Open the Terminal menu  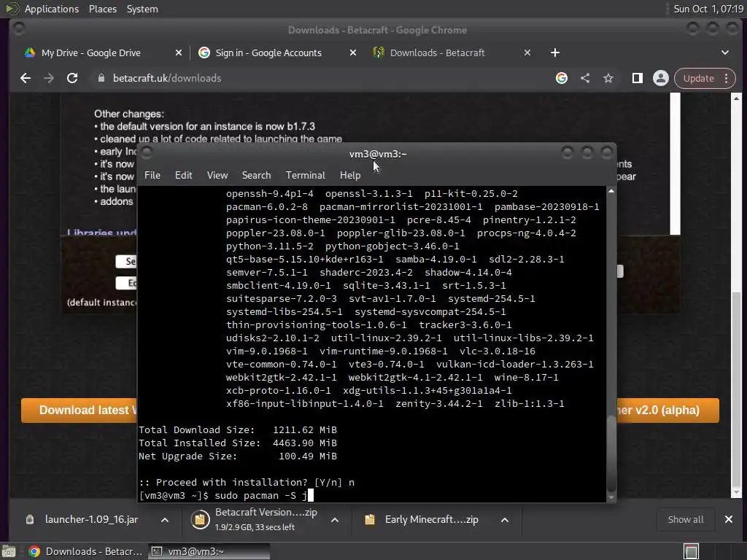(306, 175)
